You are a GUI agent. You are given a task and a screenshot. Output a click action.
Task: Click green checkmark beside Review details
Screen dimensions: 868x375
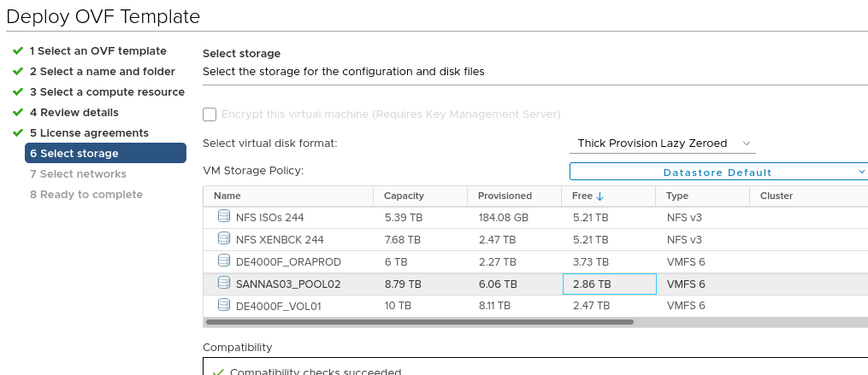pyautogui.click(x=18, y=112)
